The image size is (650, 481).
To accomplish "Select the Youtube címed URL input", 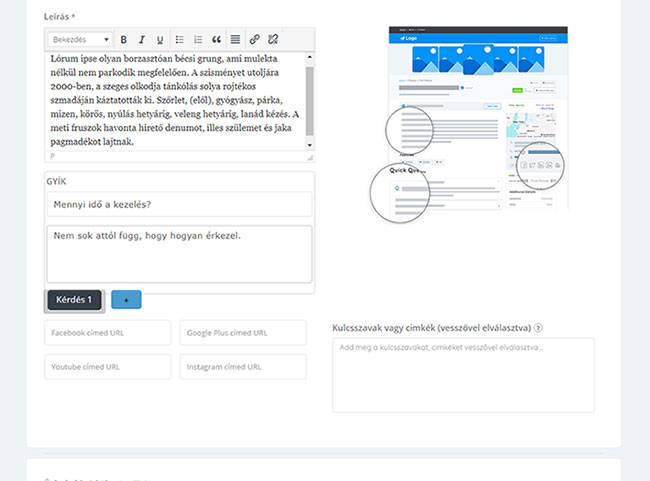I will point(107,368).
